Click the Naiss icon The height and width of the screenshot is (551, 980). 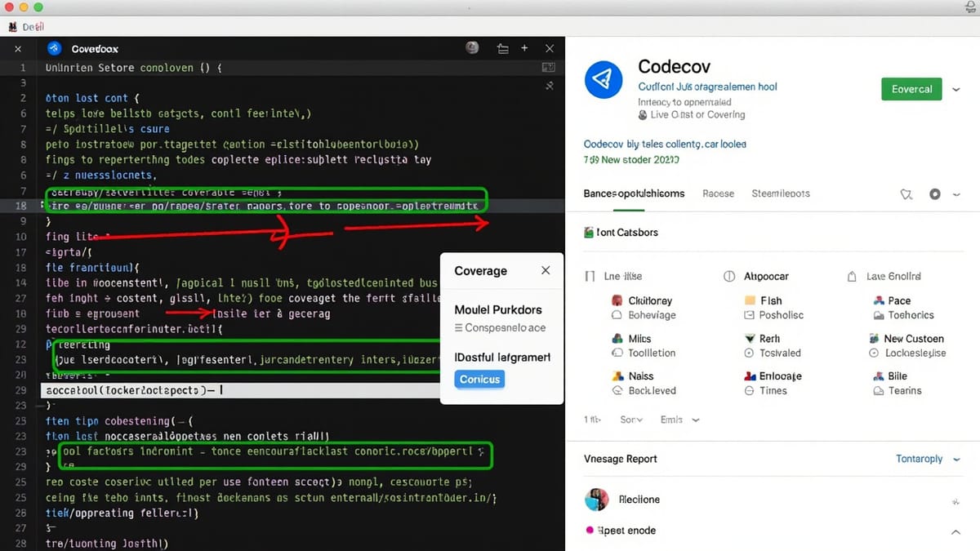click(x=617, y=376)
